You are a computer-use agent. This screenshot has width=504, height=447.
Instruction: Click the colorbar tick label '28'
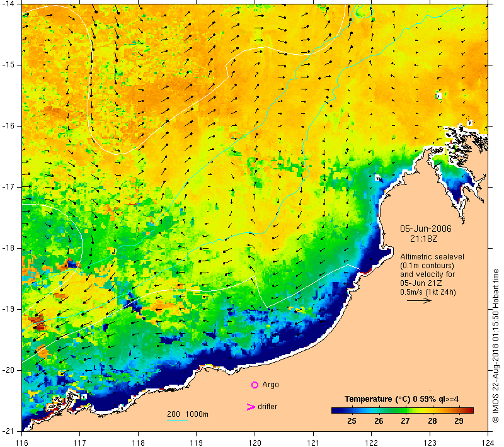click(x=432, y=421)
